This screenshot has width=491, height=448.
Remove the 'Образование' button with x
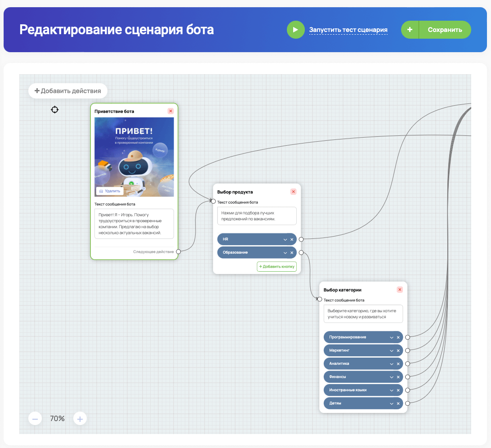tap(292, 252)
